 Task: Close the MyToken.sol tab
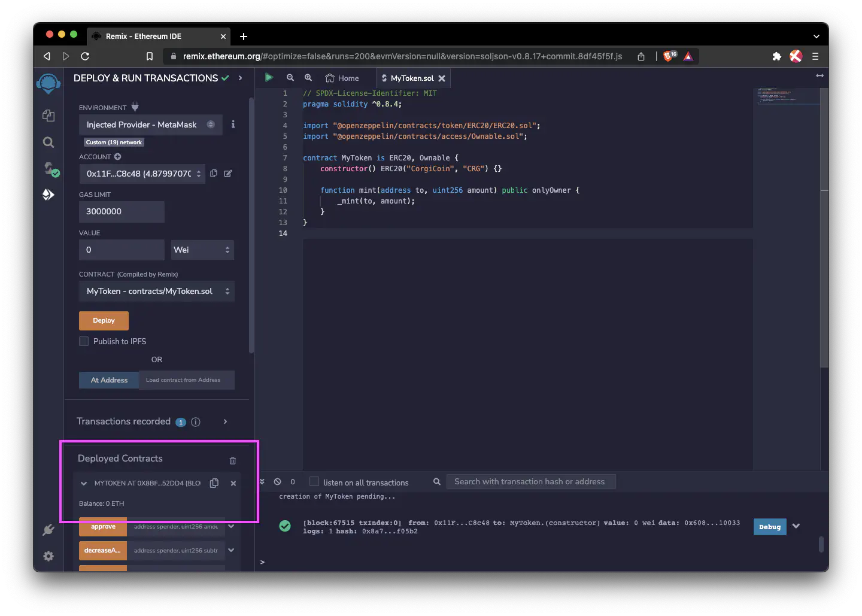(x=442, y=78)
